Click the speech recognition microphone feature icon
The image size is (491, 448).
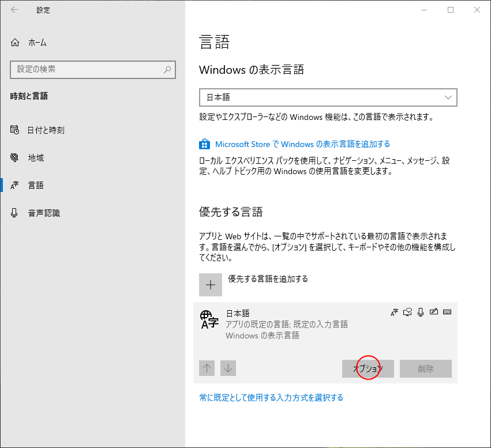coord(421,312)
